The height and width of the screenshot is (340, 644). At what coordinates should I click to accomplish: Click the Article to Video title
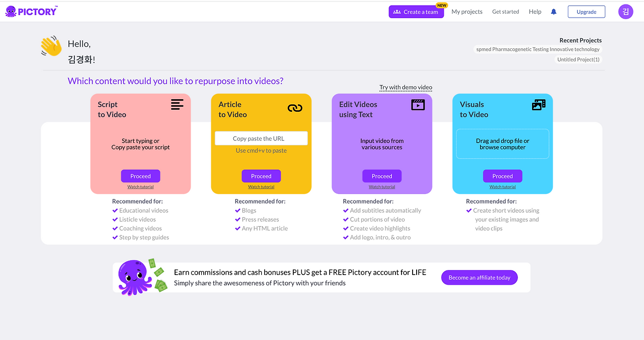(232, 109)
